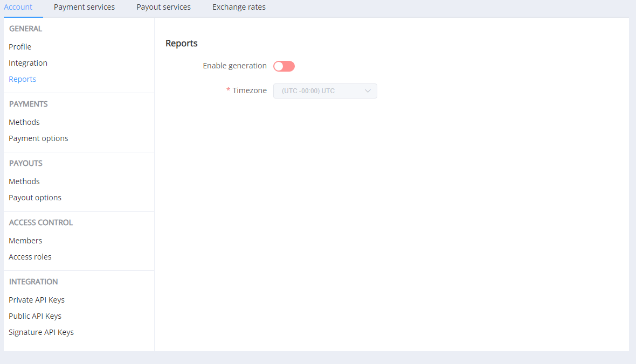Open Profile in General section
This screenshot has width=636, height=364.
coord(20,47)
